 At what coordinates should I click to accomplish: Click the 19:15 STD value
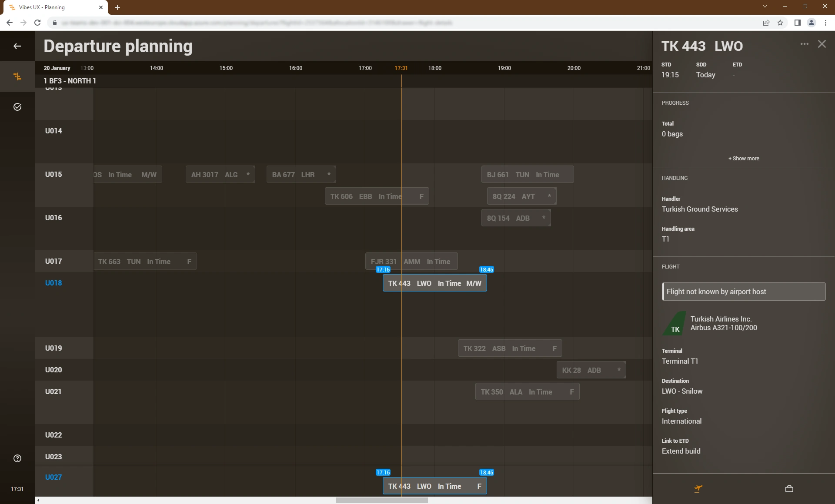[670, 75]
